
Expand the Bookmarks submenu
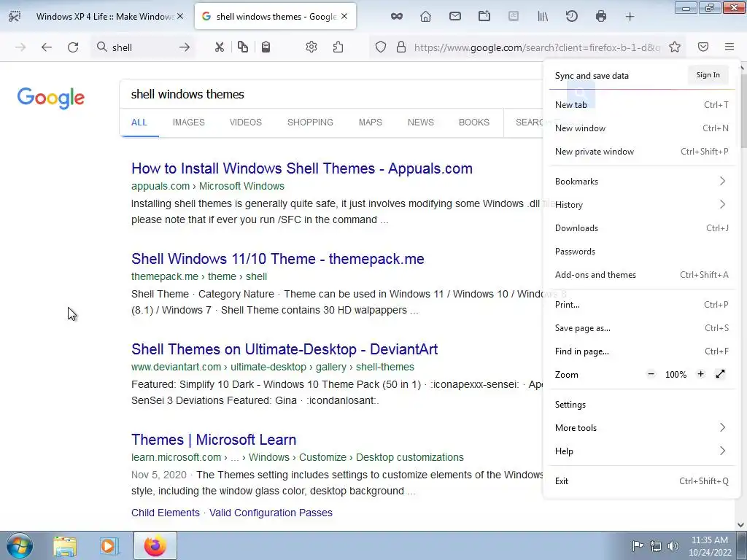tap(642, 182)
